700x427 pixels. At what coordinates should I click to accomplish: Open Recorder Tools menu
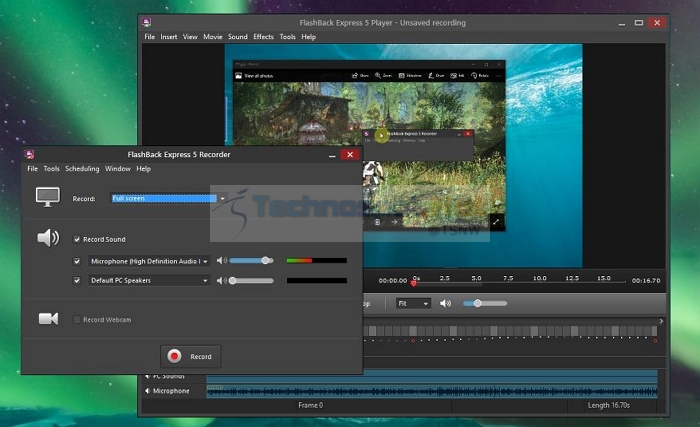[51, 168]
